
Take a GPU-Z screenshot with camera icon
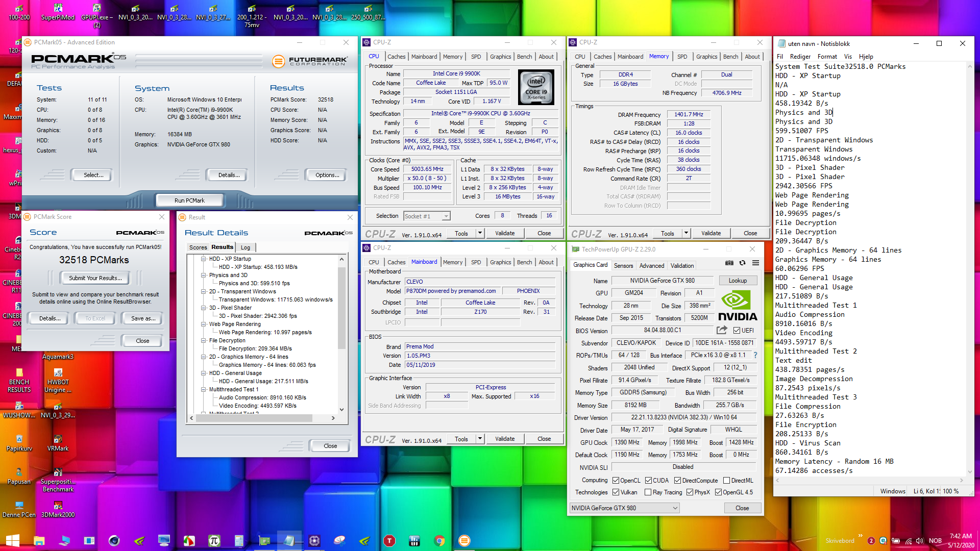coord(729,263)
